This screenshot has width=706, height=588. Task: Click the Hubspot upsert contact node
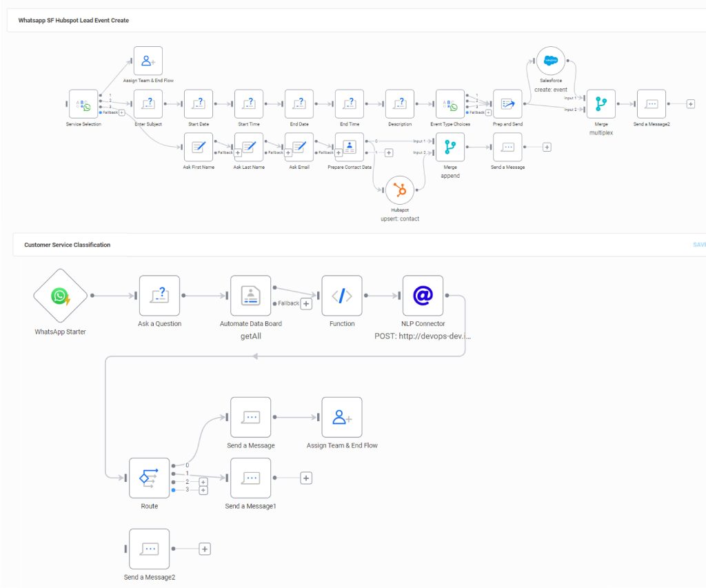(x=400, y=190)
